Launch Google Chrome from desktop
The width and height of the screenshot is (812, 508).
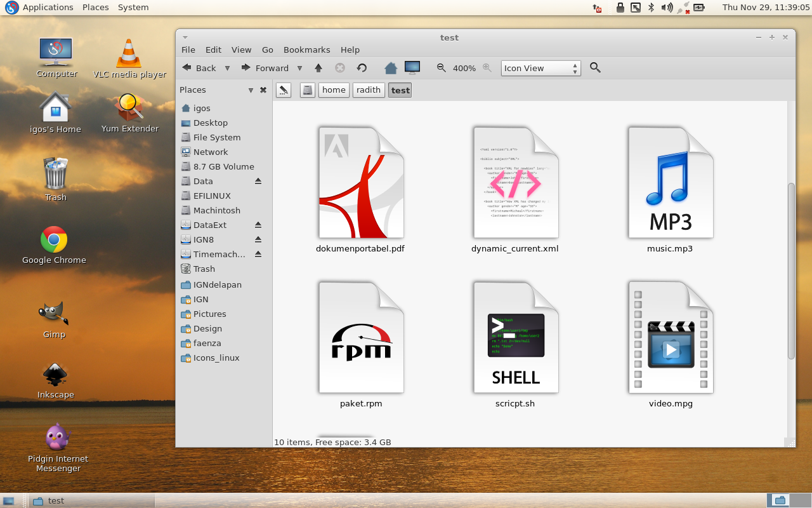click(x=54, y=245)
